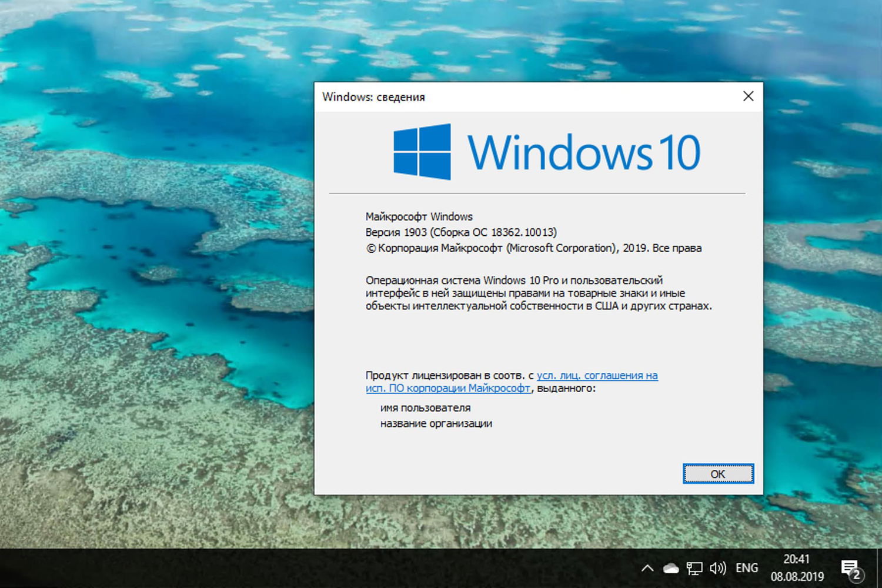Click the network status icon in the tray
Screen dimensions: 882x588
[694, 568]
